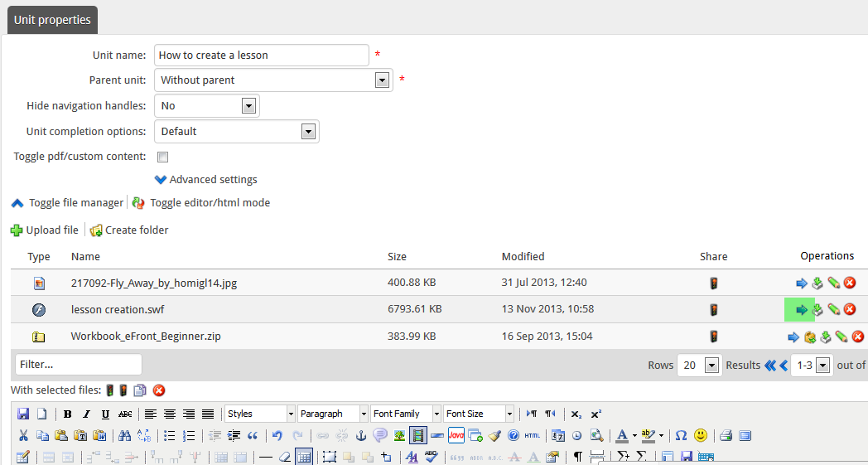Open highlight background color arrow

(x=662, y=436)
